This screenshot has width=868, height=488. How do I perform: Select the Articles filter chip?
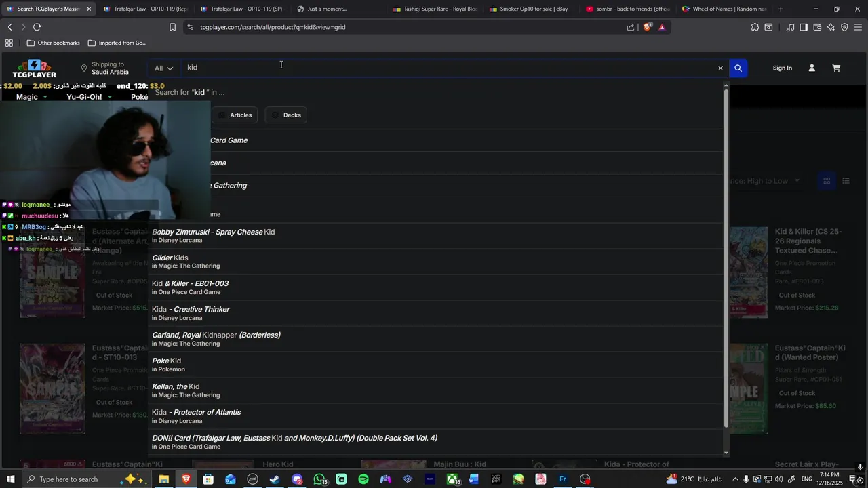[235, 115]
